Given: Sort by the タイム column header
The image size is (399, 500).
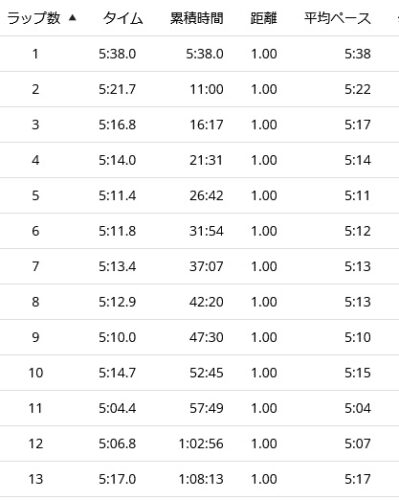Looking at the screenshot, I should point(123,18).
